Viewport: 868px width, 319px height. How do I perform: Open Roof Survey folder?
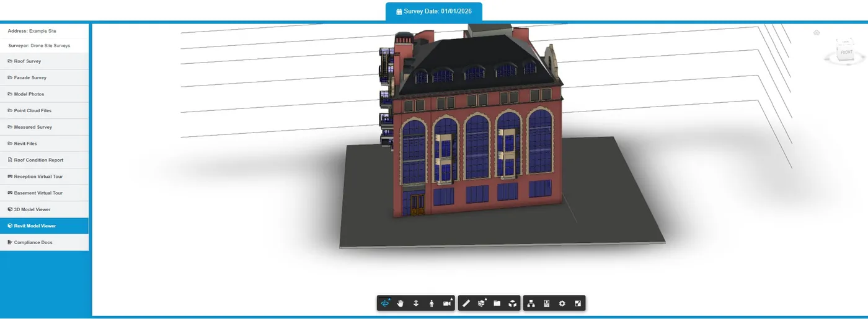click(x=44, y=61)
